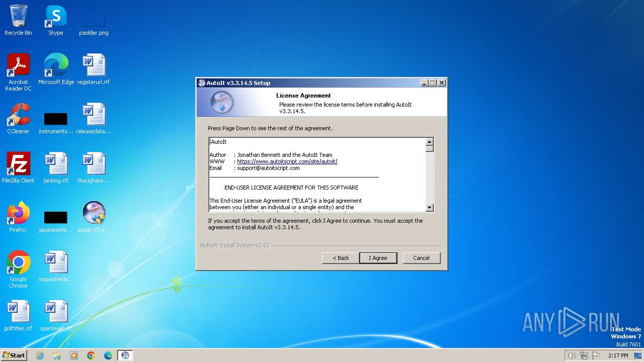Viewport: 644px width, 362px height.
Task: Switch to AutoIt Setup taskbar button
Action: coord(125,355)
